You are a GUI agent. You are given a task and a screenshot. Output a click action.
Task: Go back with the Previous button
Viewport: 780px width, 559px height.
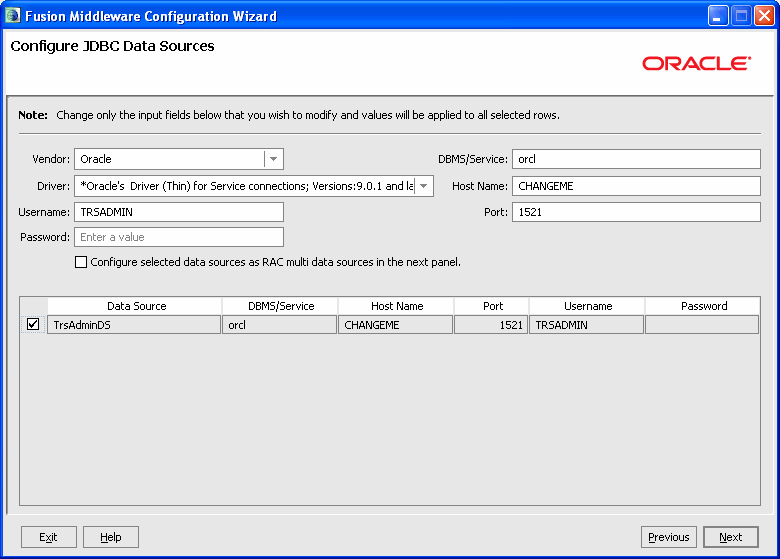[669, 537]
